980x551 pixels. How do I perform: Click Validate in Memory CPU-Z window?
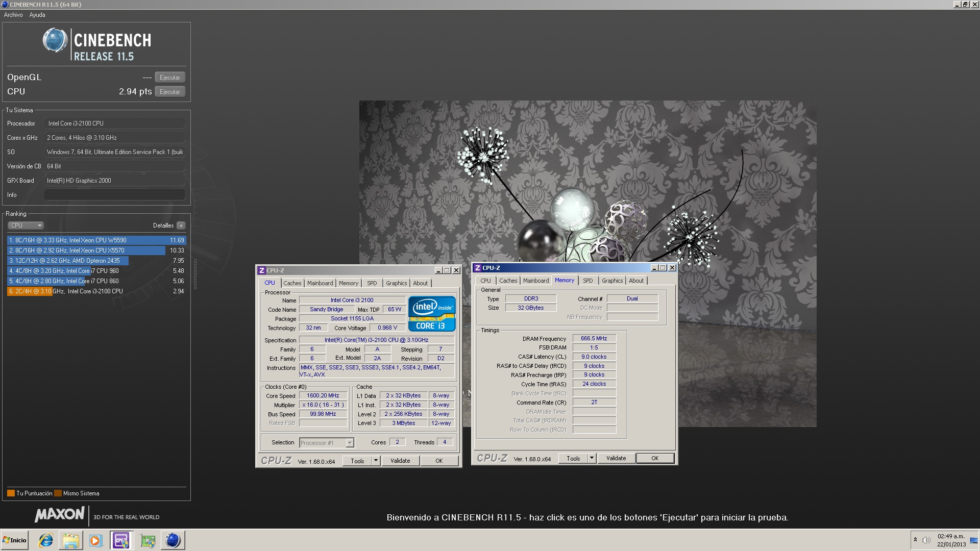(x=616, y=458)
